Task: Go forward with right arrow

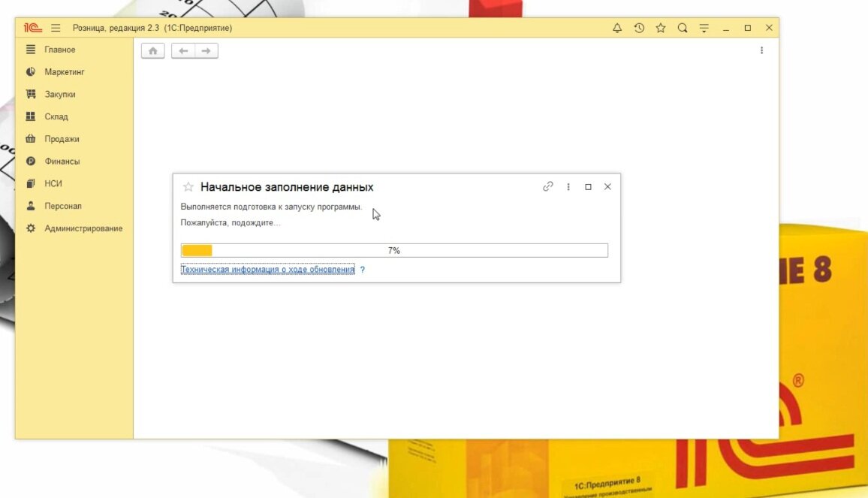Action: tap(206, 50)
